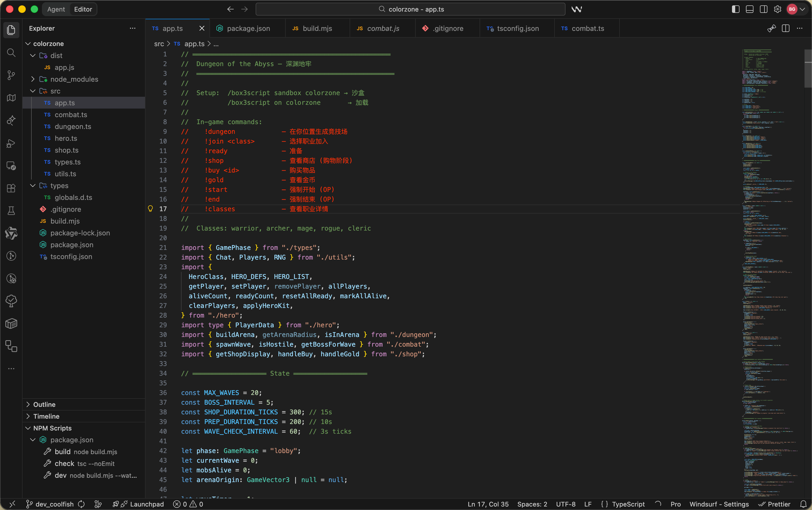Go forward with the right arrow
Screen dimensions: 812x510
click(245, 9)
